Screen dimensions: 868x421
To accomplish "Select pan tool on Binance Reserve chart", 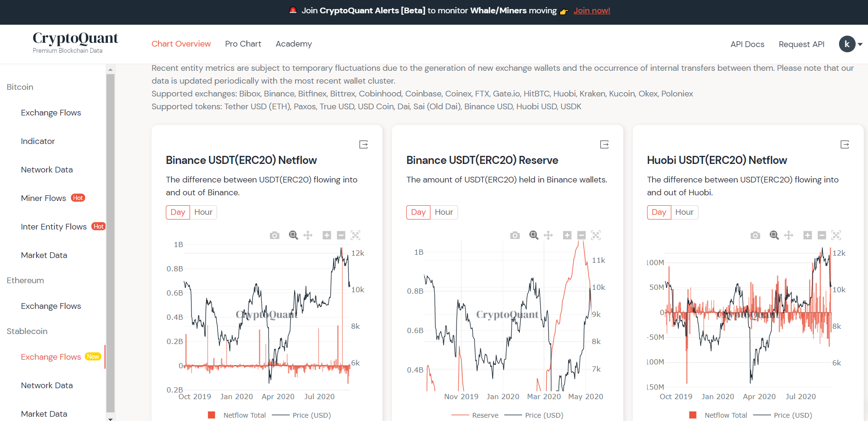I will coord(548,235).
